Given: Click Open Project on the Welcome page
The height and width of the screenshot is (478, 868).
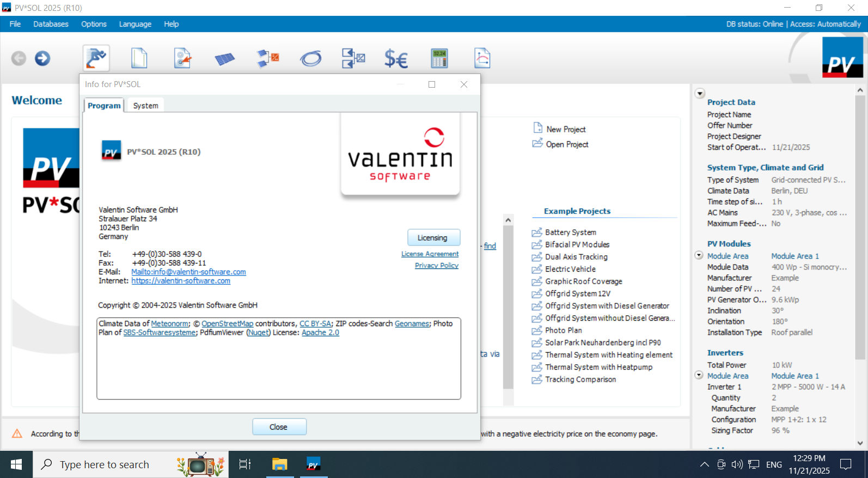Looking at the screenshot, I should (560, 144).
